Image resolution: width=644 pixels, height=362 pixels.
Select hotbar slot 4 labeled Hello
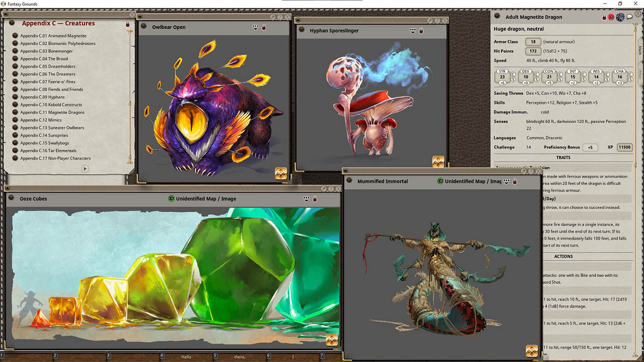[x=186, y=357]
